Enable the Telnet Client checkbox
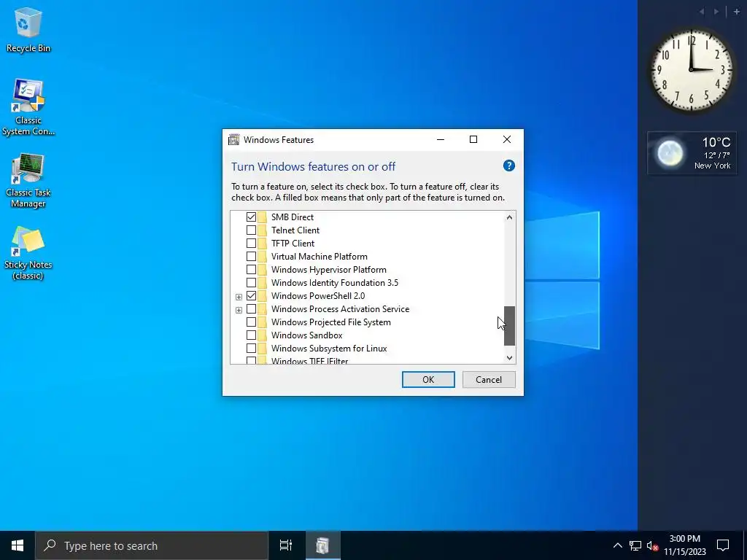The width and height of the screenshot is (747, 560). click(251, 230)
